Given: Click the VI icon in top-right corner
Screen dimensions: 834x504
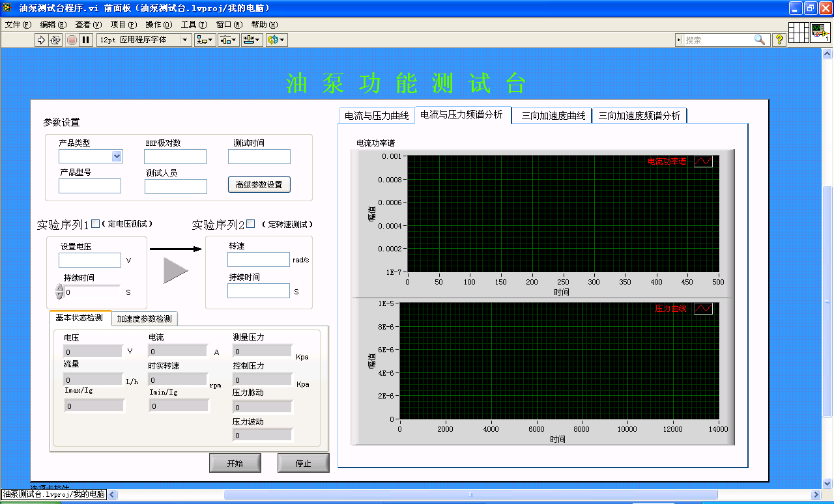Looking at the screenshot, I should click(820, 33).
